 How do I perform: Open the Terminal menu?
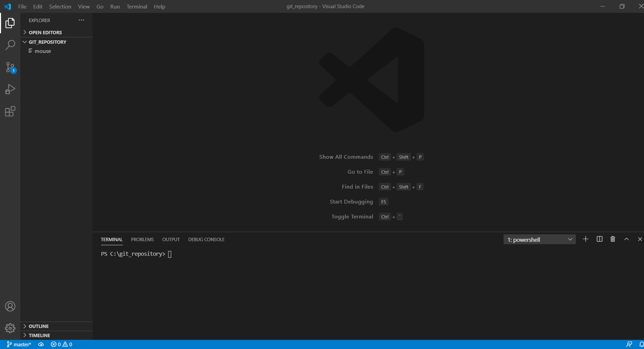pos(137,6)
